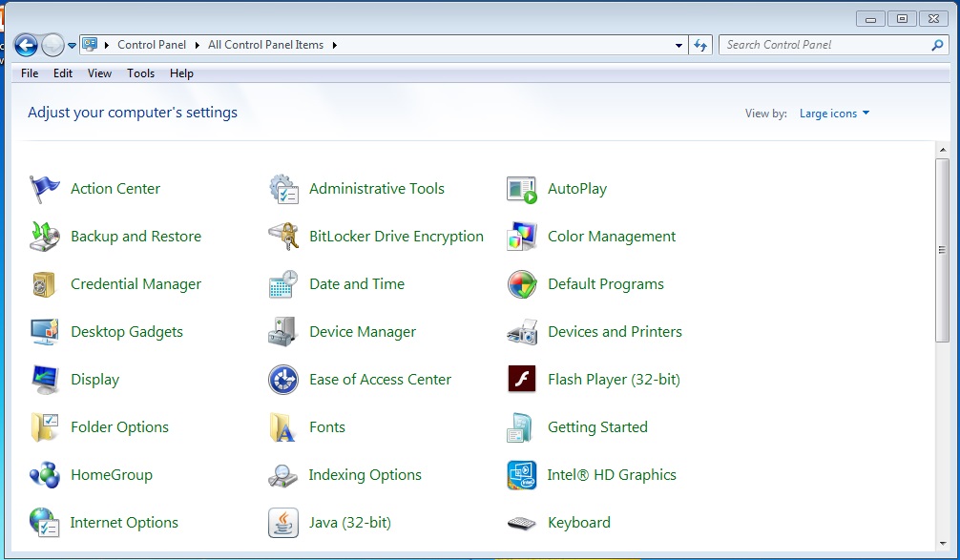Open the Flash Player icon
The width and height of the screenshot is (960, 560).
click(522, 380)
